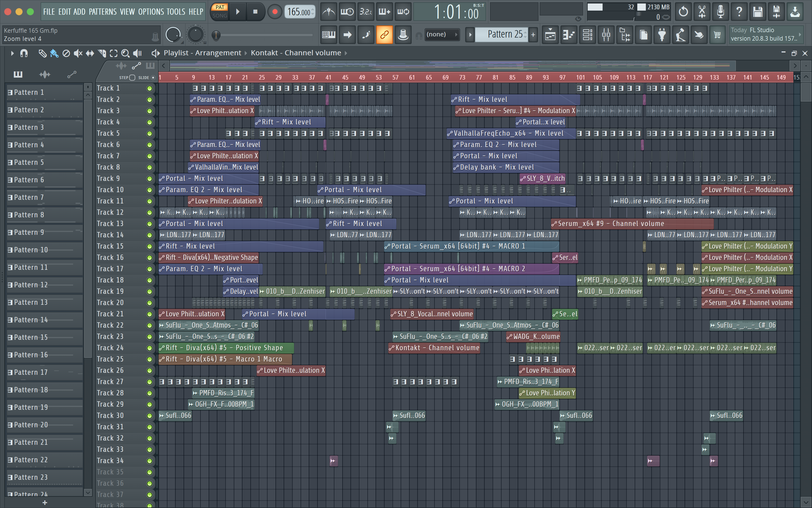This screenshot has height=508, width=812.
Task: Mute Track 1 with its green light
Action: pos(149,88)
